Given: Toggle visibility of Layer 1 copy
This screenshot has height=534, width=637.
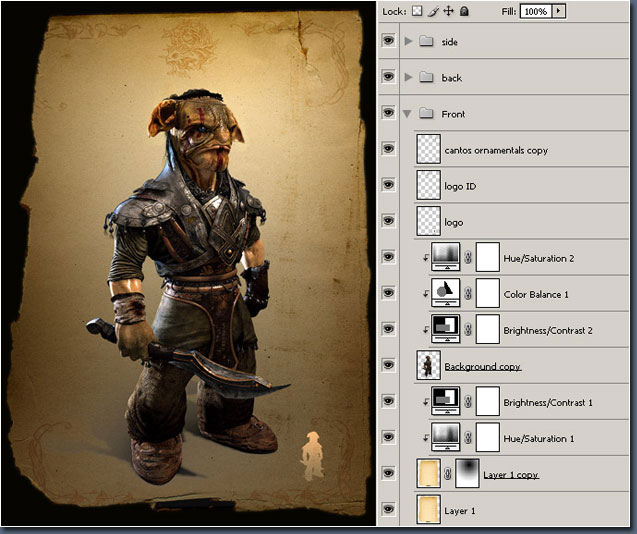Looking at the screenshot, I should 388,473.
